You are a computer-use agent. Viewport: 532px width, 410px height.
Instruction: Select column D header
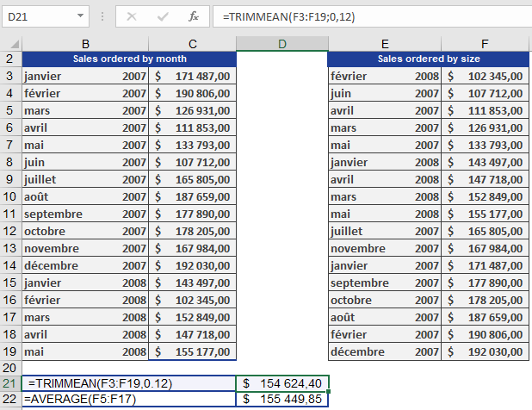click(282, 44)
